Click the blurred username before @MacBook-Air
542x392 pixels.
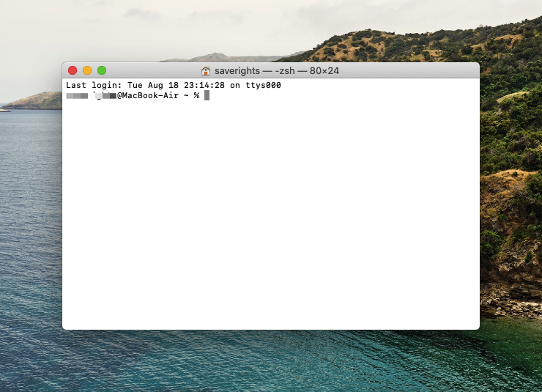[92, 95]
